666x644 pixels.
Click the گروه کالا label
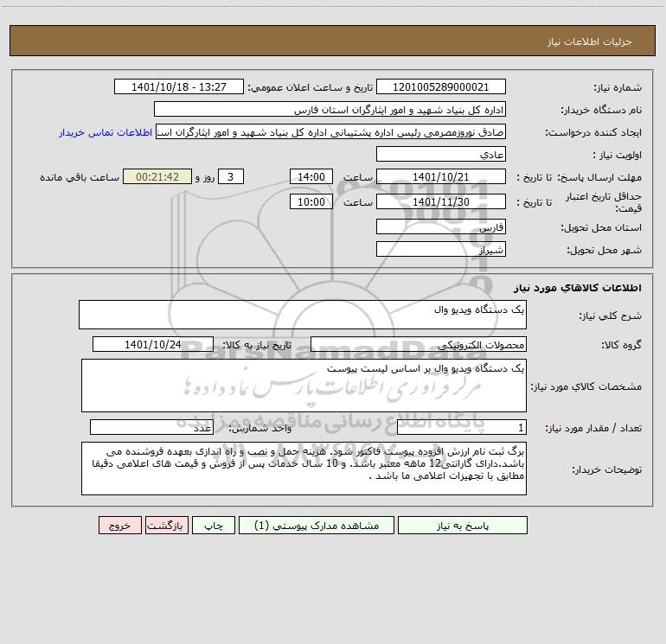(621, 345)
